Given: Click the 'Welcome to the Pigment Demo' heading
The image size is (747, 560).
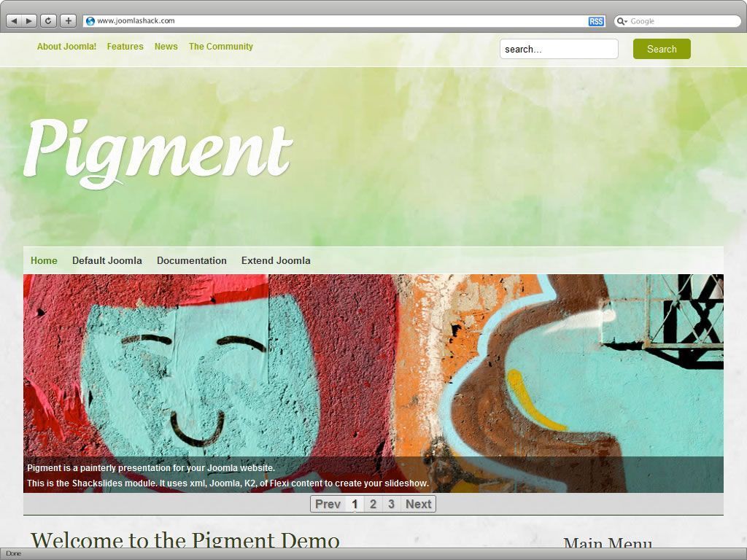Looking at the screenshot, I should click(x=185, y=540).
